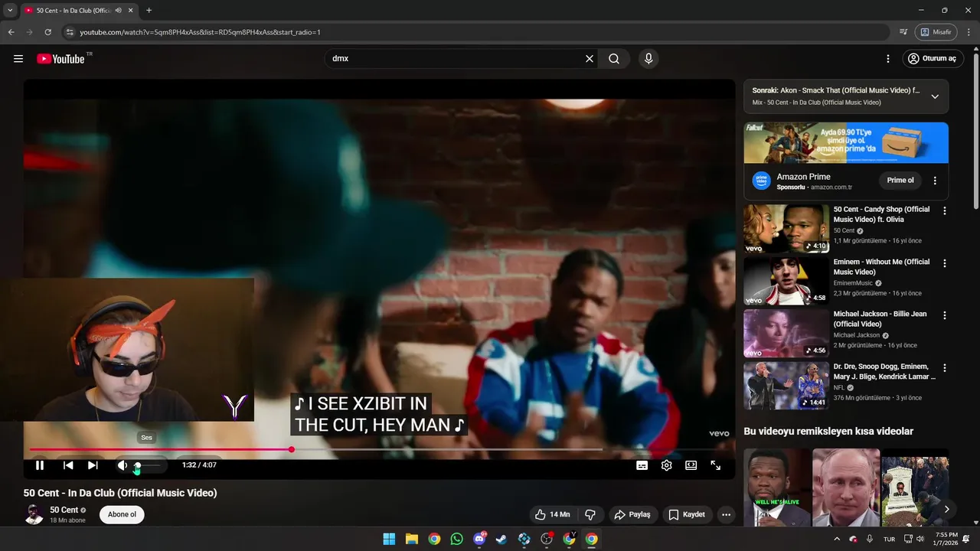Run search with the magnifier button
This screenshot has width=980, height=551.
tap(614, 59)
